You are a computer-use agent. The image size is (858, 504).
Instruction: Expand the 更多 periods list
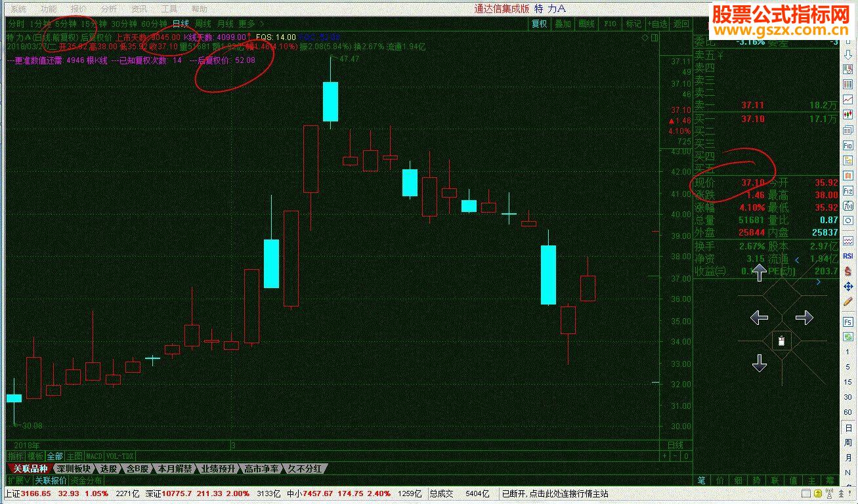pyautogui.click(x=251, y=24)
